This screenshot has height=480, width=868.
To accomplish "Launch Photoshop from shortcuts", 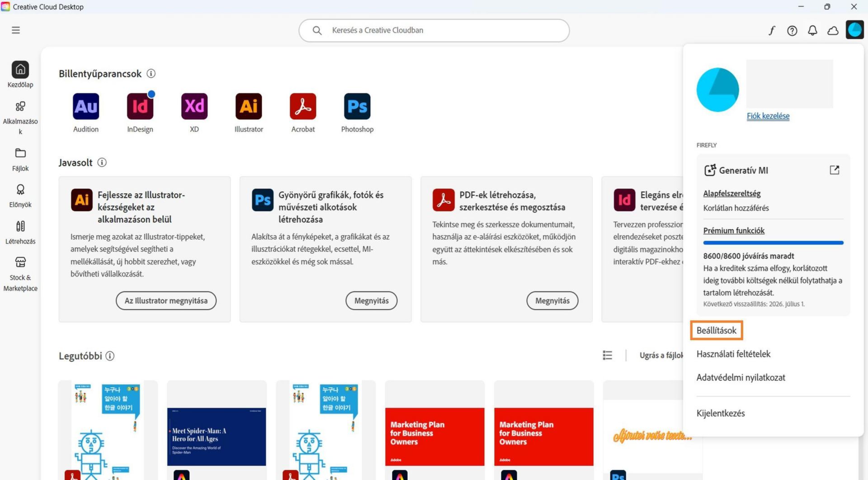I will coord(357,106).
